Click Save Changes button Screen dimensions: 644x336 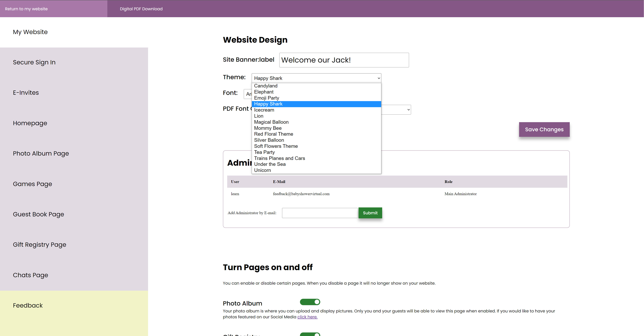[544, 130]
